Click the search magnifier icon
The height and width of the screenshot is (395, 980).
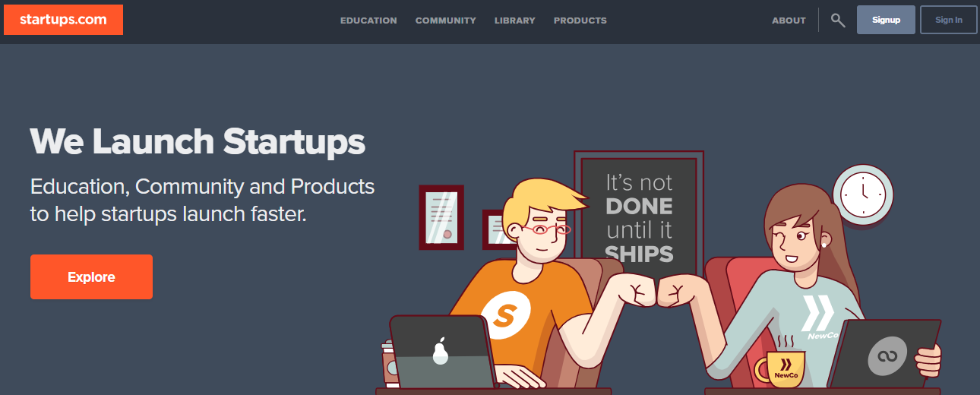tap(838, 21)
